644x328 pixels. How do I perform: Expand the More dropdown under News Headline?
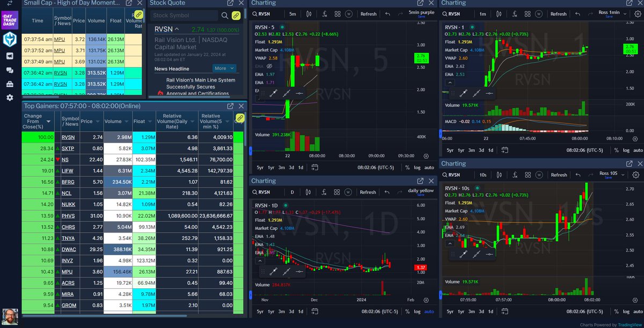click(x=225, y=68)
